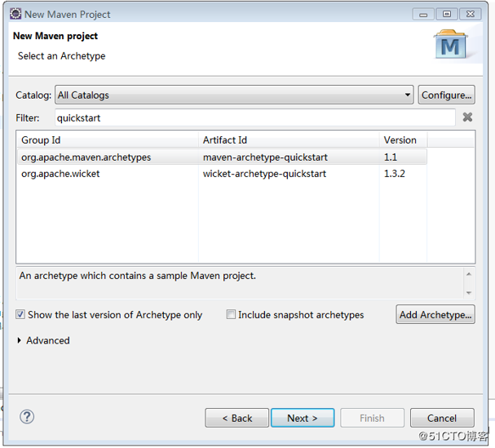Minimize the New Maven Project dialog
This screenshot has width=495, height=448.
[423, 14]
